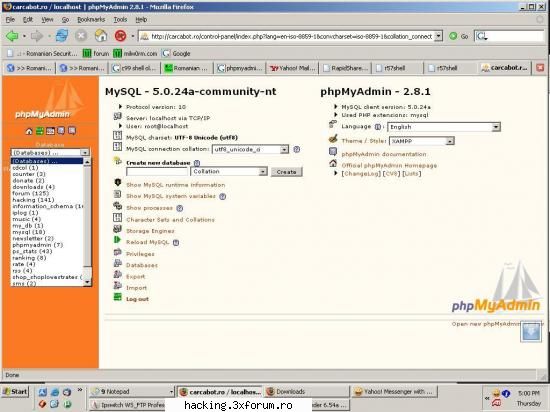
Task: Open the ChangeLog link
Action: click(361, 174)
